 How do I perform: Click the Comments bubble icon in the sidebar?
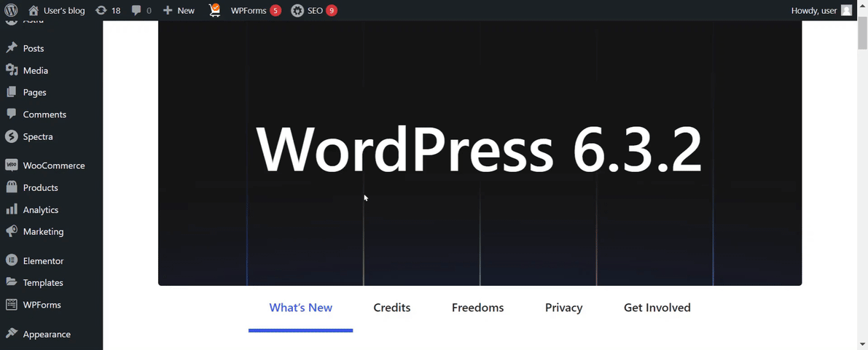[x=11, y=114]
